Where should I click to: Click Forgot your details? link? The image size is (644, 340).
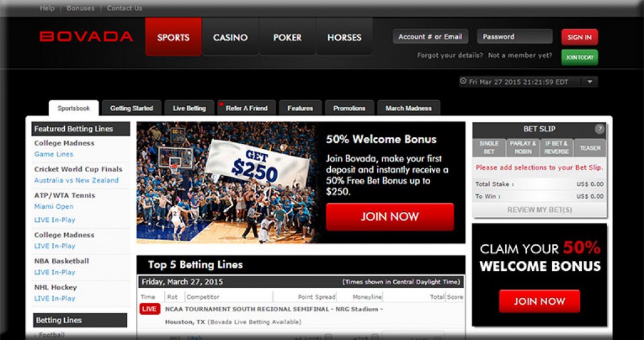[x=450, y=55]
